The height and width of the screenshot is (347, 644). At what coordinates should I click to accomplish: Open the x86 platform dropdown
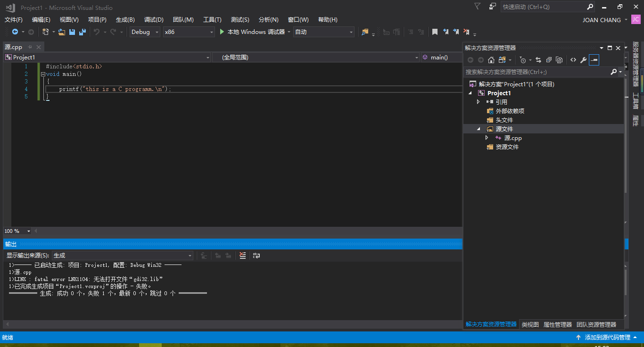(x=189, y=32)
